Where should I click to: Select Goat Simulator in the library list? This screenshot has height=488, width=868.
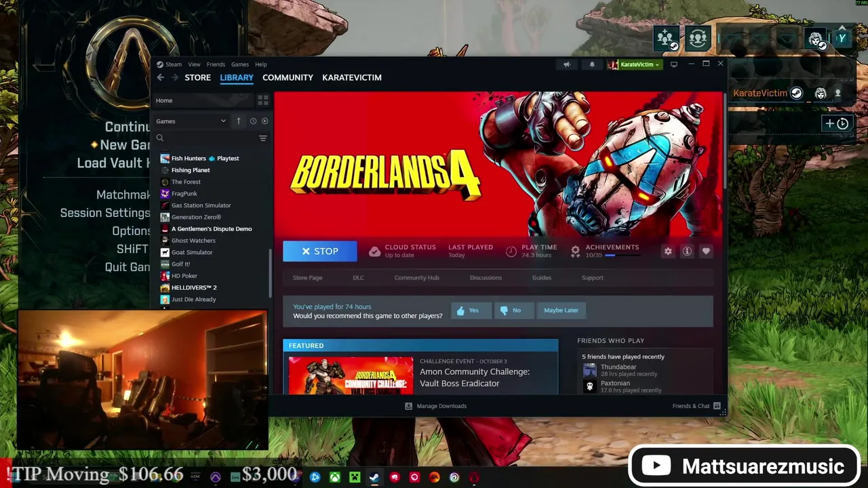pos(192,252)
